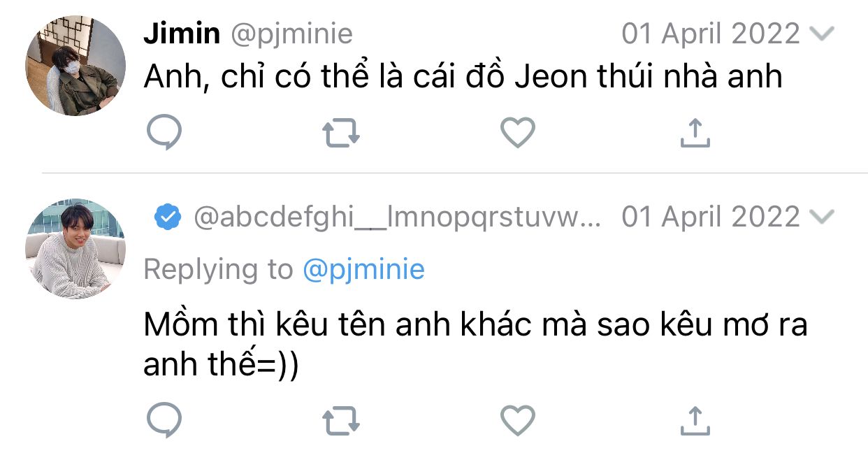The width and height of the screenshot is (868, 453).
Task: Open the @pjminie handle beside Jimin
Action: 291,34
